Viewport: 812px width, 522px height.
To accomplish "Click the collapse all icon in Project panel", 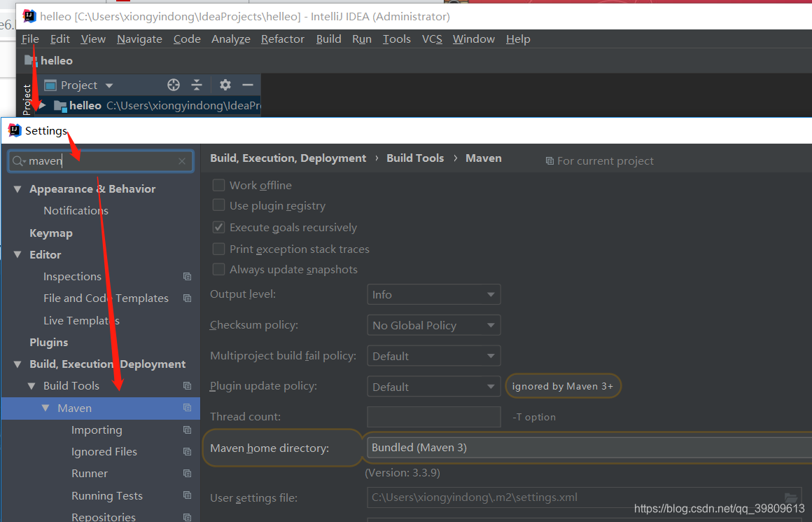I will [197, 85].
